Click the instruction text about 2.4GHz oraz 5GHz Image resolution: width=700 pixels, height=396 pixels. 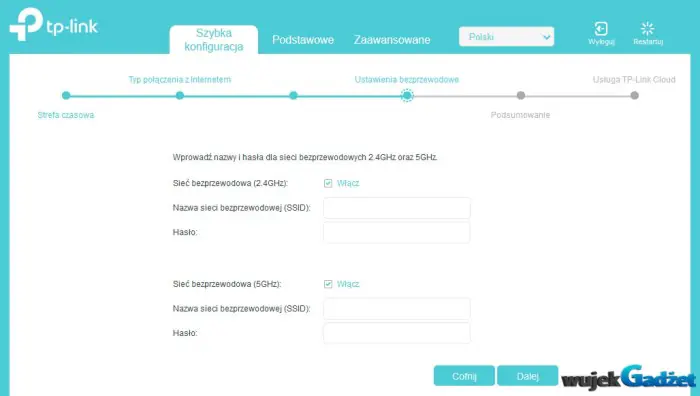pyautogui.click(x=305, y=157)
